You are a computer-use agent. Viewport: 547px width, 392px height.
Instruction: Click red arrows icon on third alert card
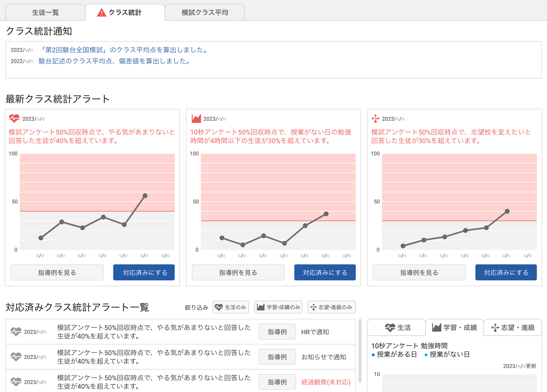(375, 119)
